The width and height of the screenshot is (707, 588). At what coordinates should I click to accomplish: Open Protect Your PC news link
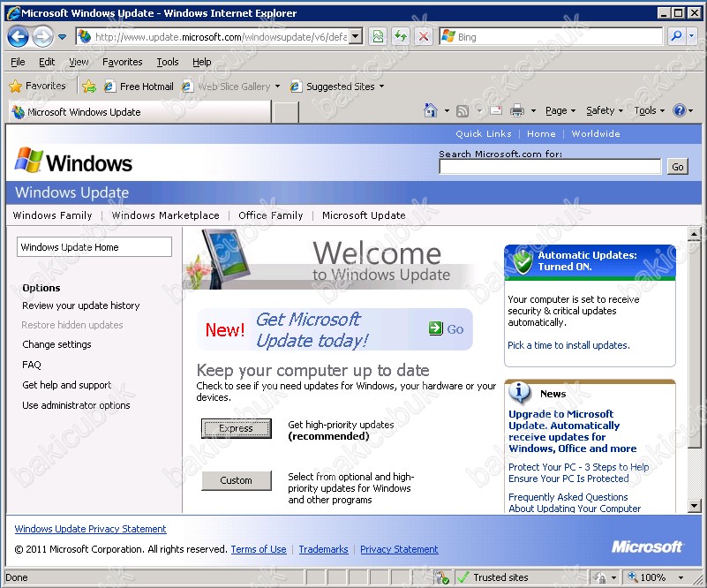pyautogui.click(x=578, y=473)
